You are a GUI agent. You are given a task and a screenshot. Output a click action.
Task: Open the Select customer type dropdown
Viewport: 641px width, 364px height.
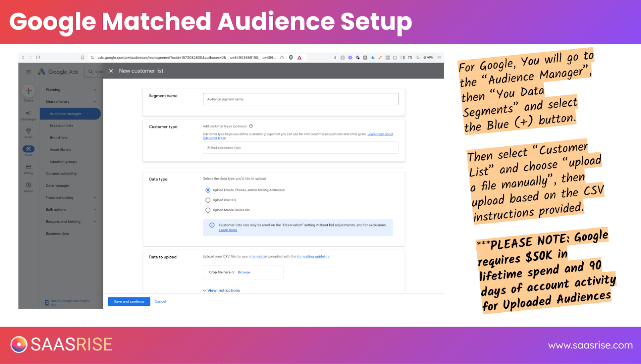pos(300,148)
